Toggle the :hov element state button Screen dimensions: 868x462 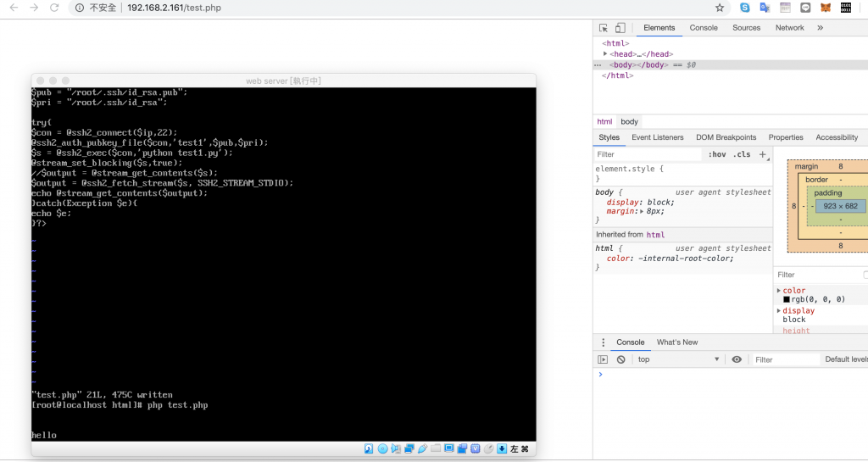(717, 154)
